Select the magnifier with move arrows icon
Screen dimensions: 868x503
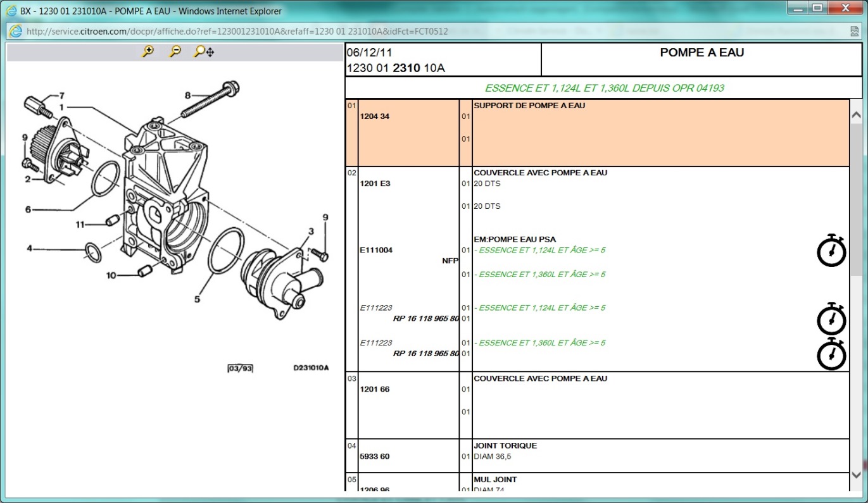pyautogui.click(x=204, y=52)
